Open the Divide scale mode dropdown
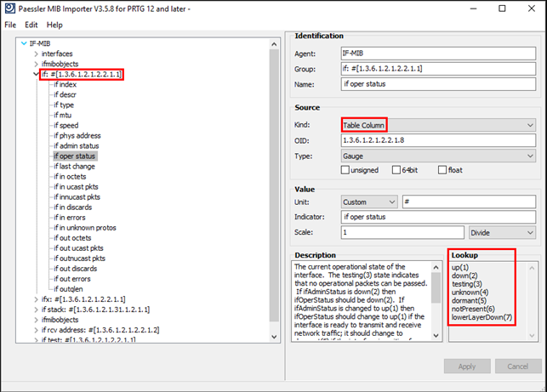Image resolution: width=547 pixels, height=392 pixels. (503, 233)
